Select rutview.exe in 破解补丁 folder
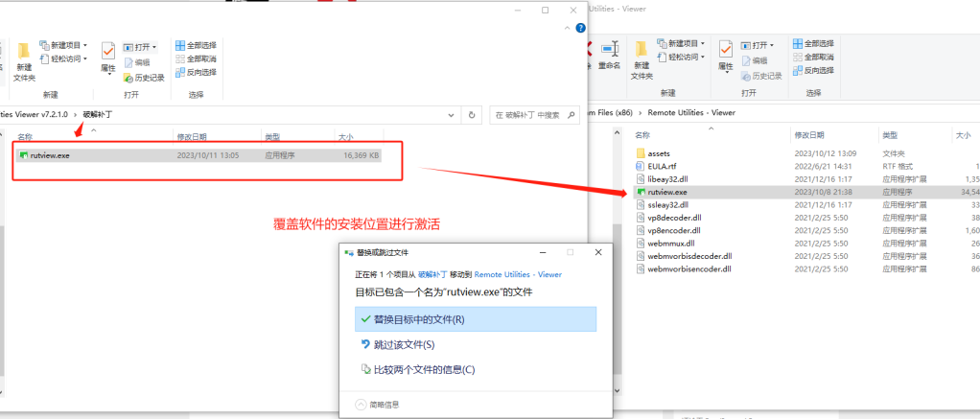 pyautogui.click(x=198, y=155)
